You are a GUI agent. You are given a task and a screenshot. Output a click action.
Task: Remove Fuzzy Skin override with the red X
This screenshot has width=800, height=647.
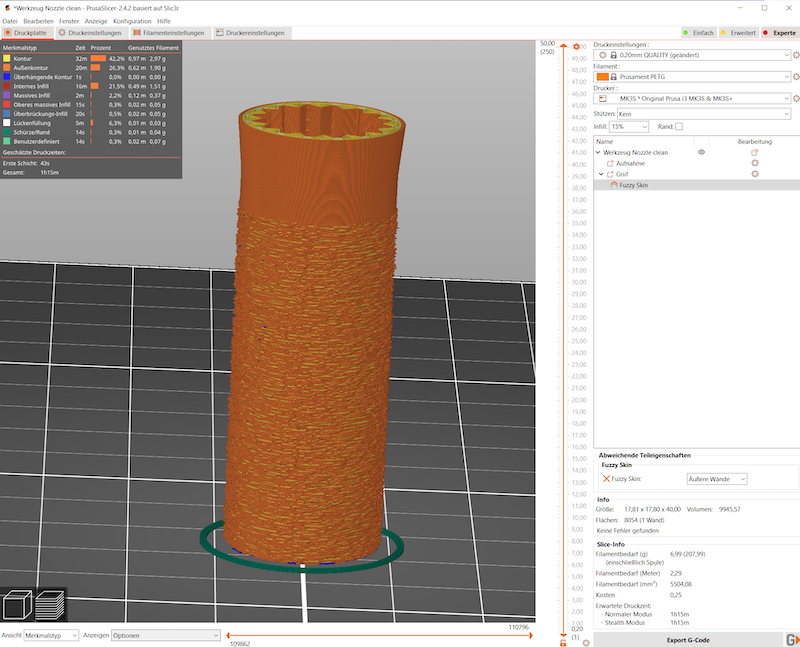[606, 479]
